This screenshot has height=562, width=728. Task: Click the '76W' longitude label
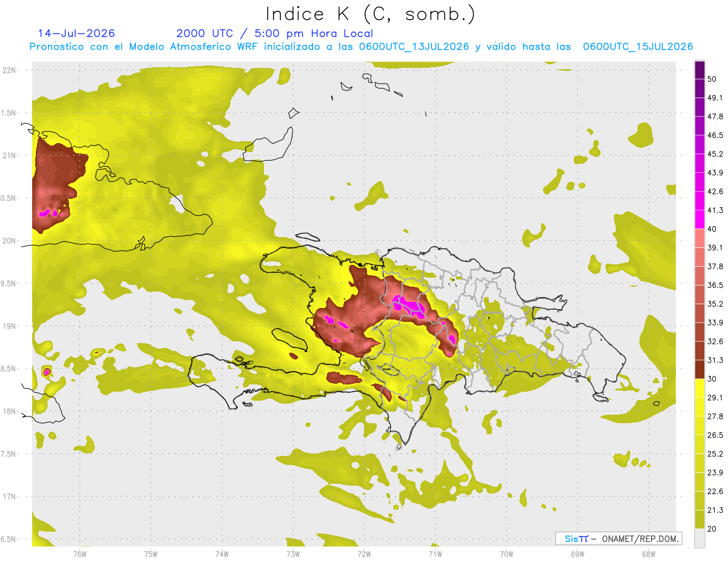tap(80, 554)
